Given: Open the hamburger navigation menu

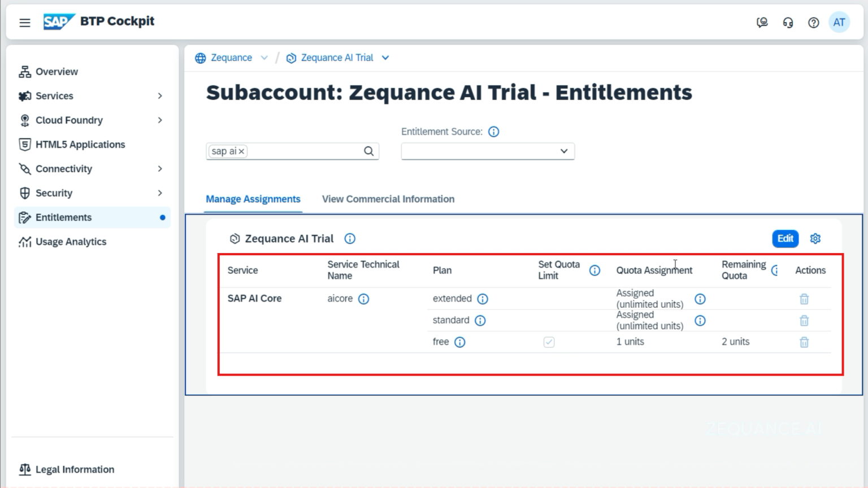Looking at the screenshot, I should click(25, 23).
